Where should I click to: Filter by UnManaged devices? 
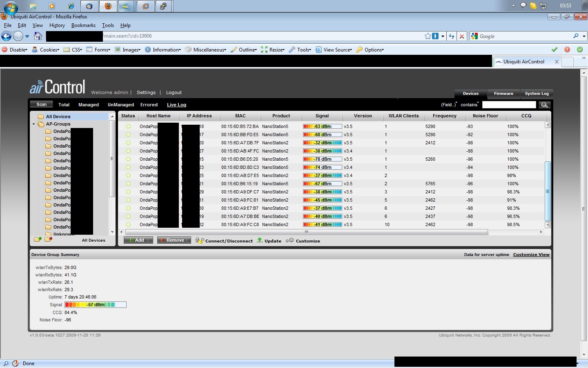[x=121, y=105]
